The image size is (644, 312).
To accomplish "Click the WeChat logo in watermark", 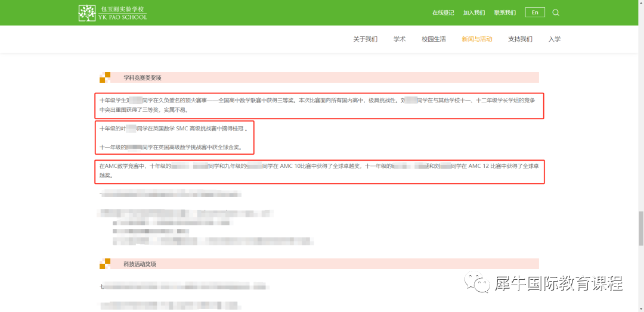I will click(478, 283).
